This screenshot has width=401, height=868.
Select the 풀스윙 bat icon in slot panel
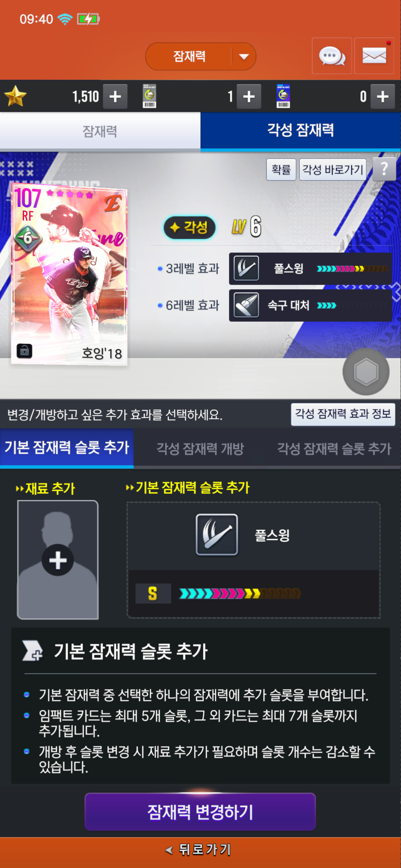coord(217,535)
